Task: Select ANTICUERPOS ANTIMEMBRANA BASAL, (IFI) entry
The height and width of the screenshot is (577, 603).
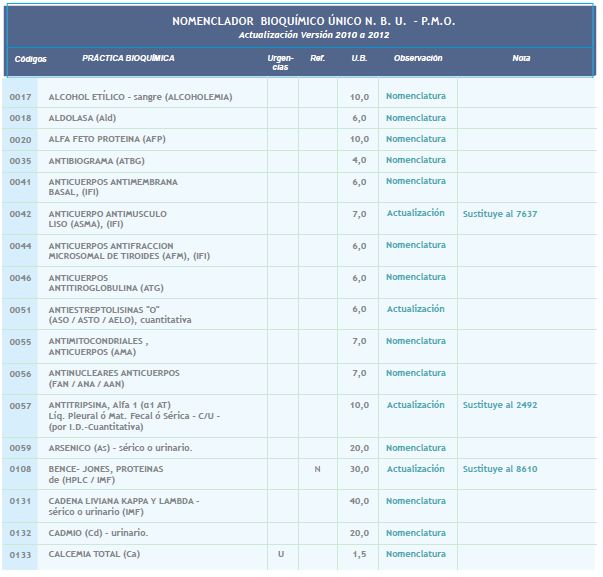Action: click(x=113, y=187)
